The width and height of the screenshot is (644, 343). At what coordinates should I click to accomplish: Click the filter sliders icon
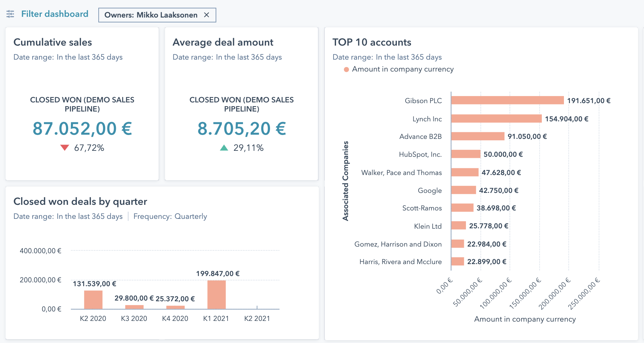pos(10,14)
